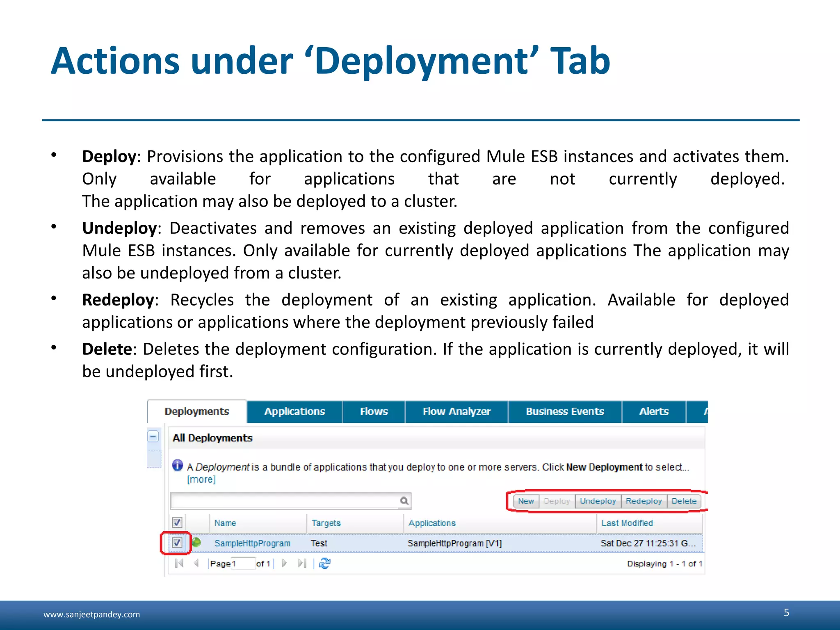Click the 'All Deployments' panel heading

212,438
